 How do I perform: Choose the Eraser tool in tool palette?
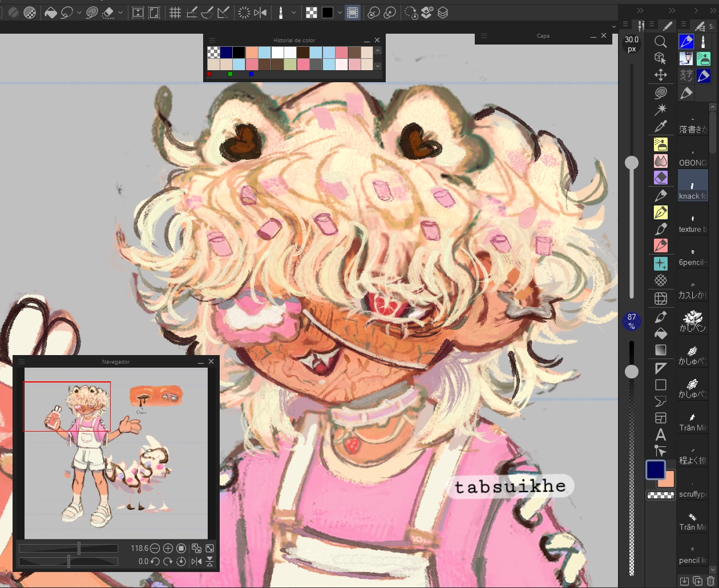tap(660, 178)
